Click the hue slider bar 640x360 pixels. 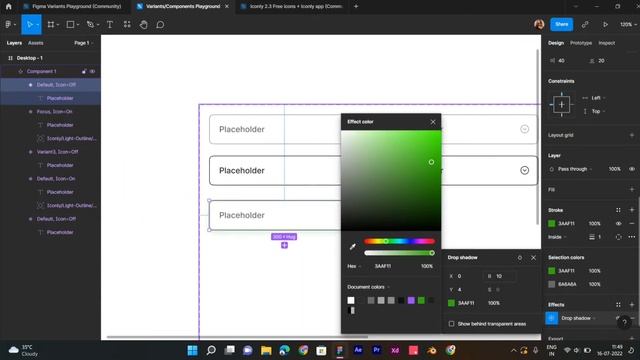pos(400,241)
